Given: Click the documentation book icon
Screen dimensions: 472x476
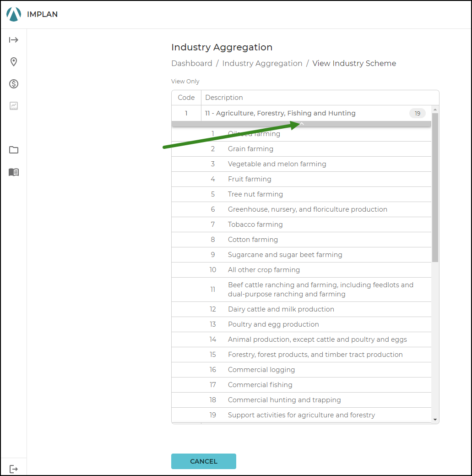Looking at the screenshot, I should click(14, 172).
